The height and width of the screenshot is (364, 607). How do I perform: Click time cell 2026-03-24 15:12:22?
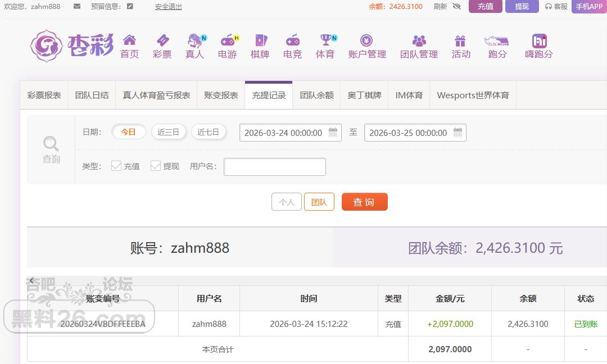pos(309,324)
